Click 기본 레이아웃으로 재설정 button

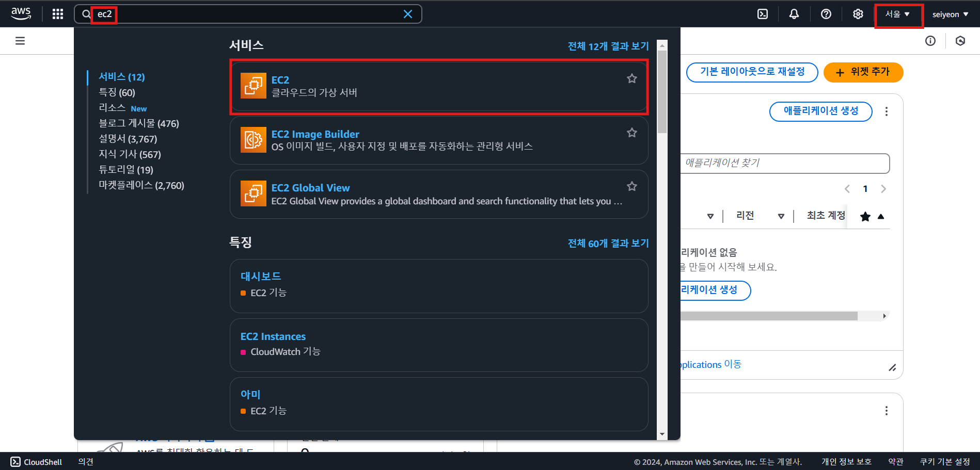click(x=752, y=72)
